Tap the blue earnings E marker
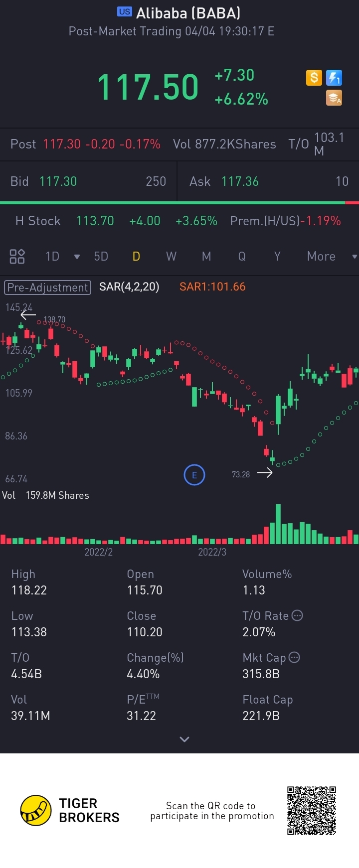359x868 pixels. tap(194, 475)
